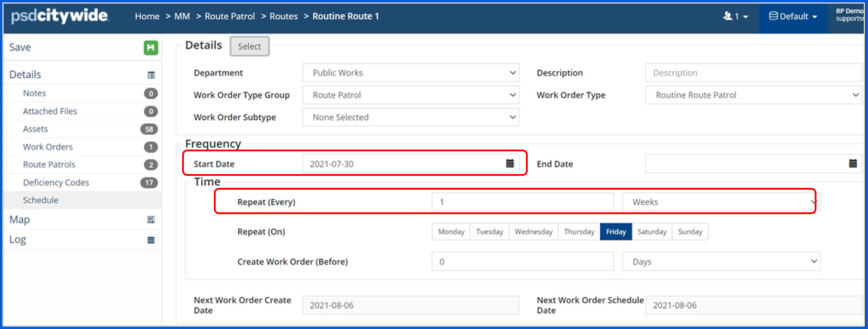868x329 pixels.
Task: Click the Next Work Order Create Date field
Action: click(x=411, y=305)
